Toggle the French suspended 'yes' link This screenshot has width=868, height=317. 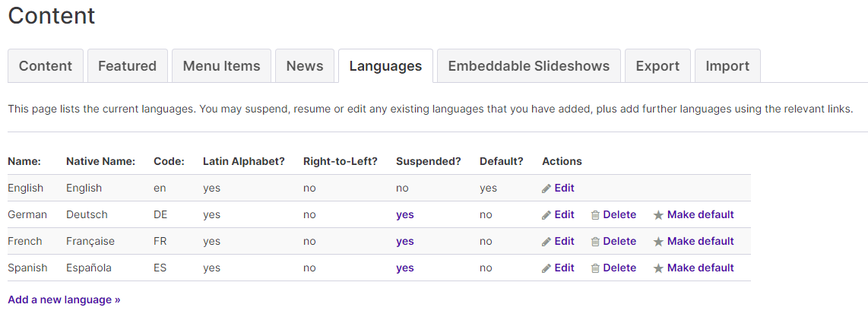click(x=404, y=241)
